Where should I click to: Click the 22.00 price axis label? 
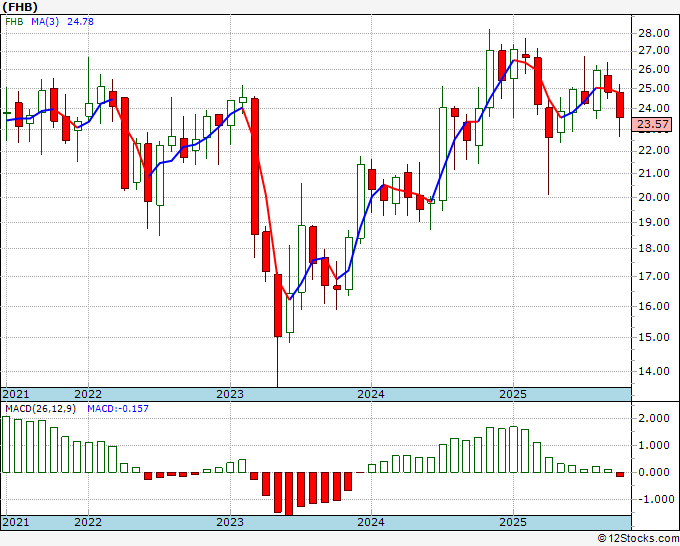(x=654, y=150)
